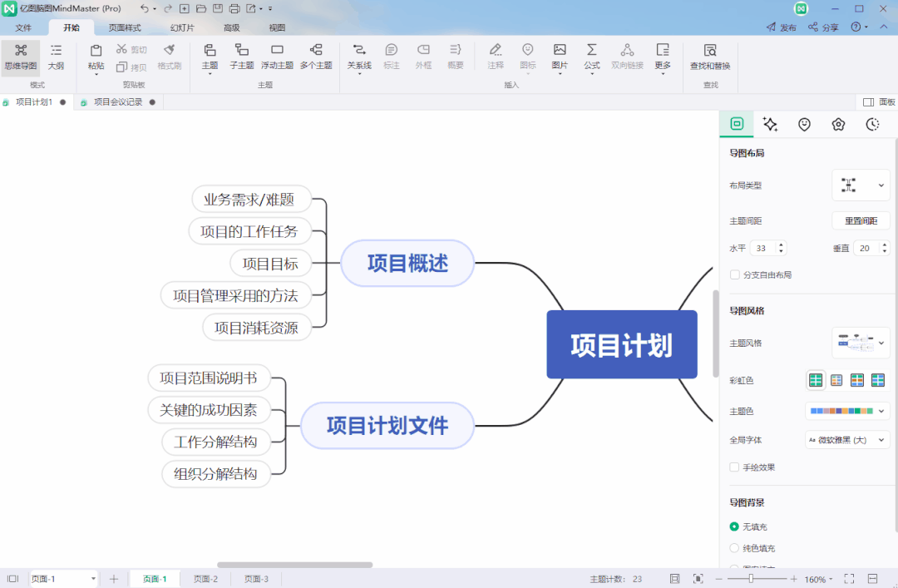Image resolution: width=898 pixels, height=588 pixels.
Task: Switch to the 幻灯片 ribbon tab
Action: tap(182, 27)
